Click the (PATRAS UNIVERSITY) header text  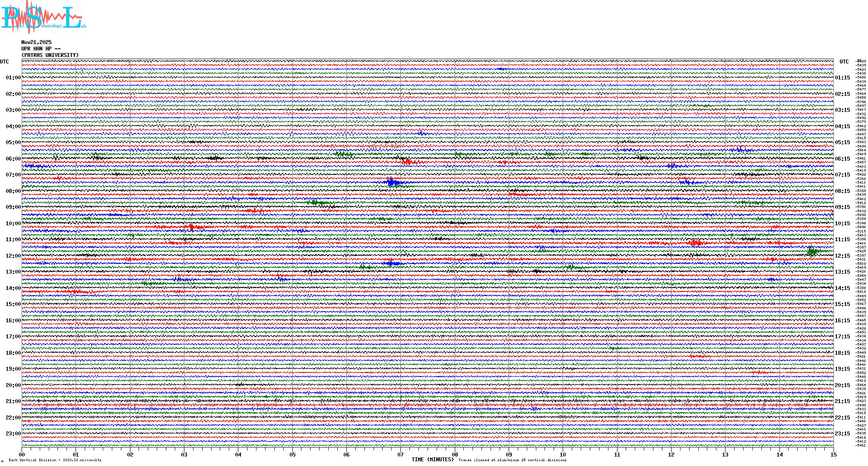(x=50, y=55)
